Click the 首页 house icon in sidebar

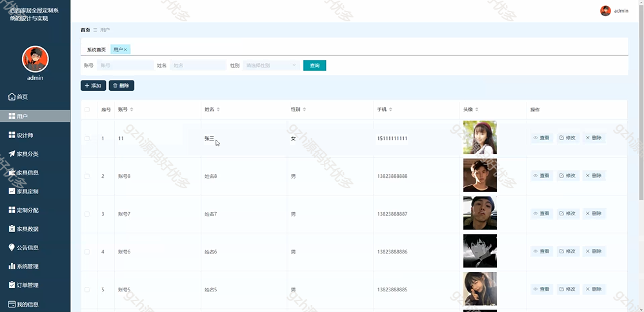pyautogui.click(x=12, y=97)
